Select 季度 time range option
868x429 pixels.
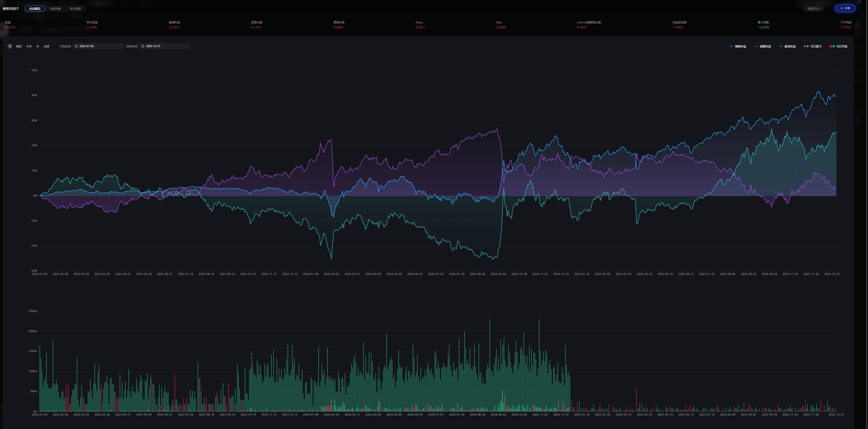click(18, 46)
